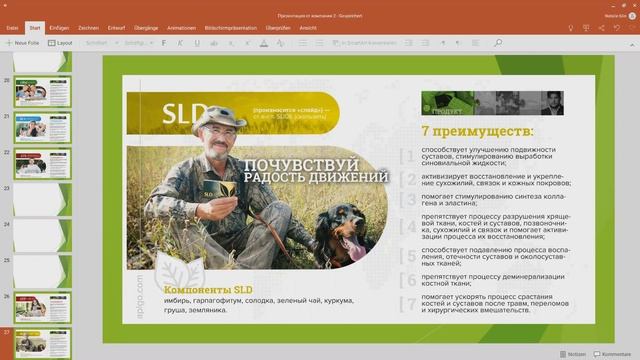
Task: Click the font color icon
Action: click(264, 43)
